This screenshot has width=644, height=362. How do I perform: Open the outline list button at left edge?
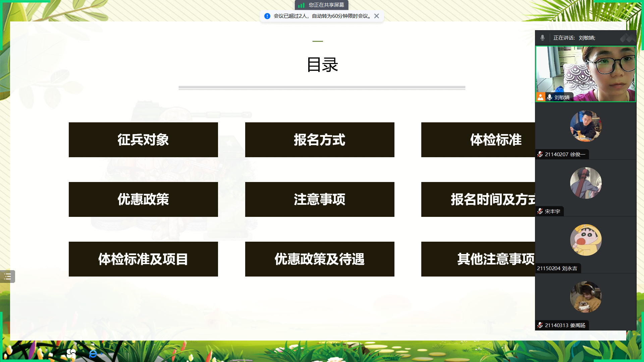(7, 277)
